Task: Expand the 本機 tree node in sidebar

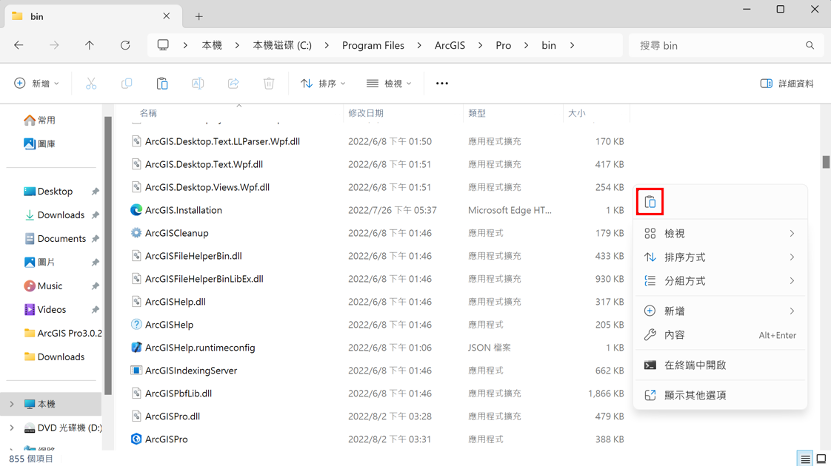Action: [11, 404]
